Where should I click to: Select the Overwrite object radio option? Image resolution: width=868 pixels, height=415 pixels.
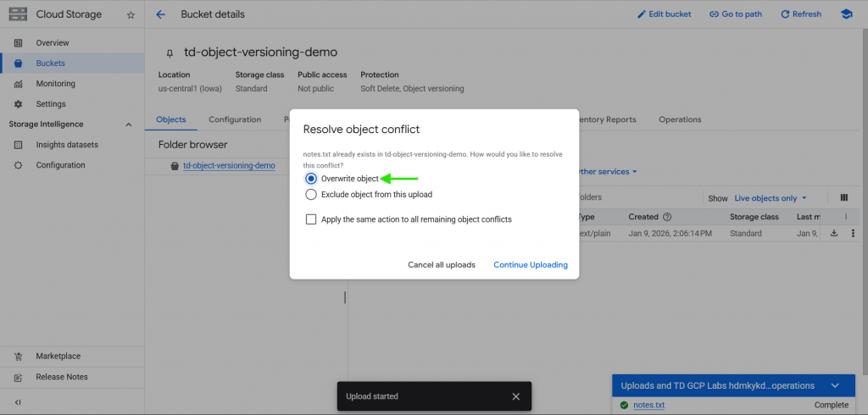(x=311, y=179)
